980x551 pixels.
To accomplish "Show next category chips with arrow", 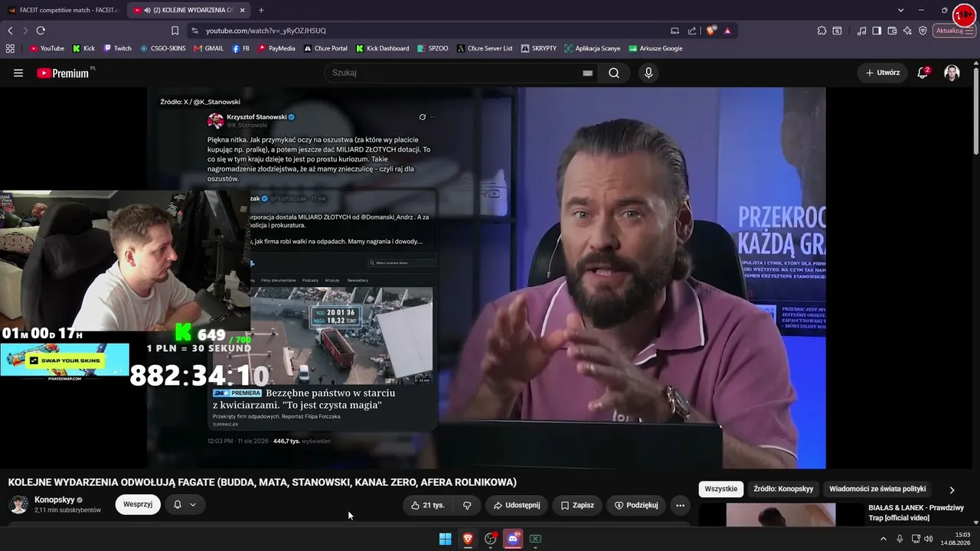I will point(952,490).
